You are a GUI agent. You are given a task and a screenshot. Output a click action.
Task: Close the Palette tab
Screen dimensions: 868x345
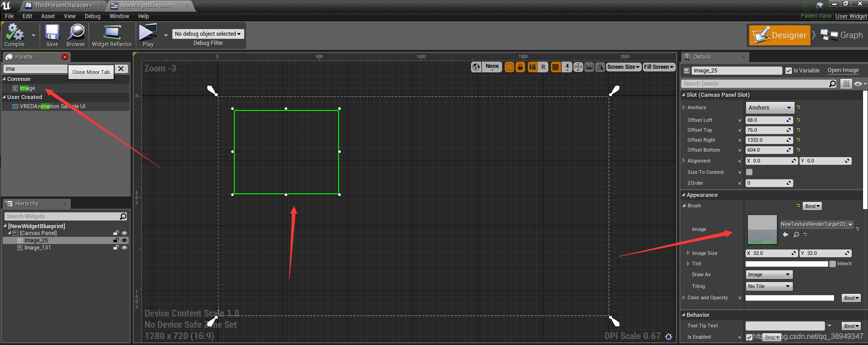coord(65,57)
